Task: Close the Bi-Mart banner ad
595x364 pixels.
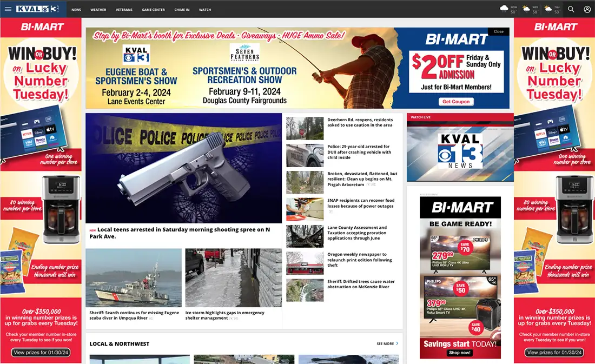Action: 499,31
